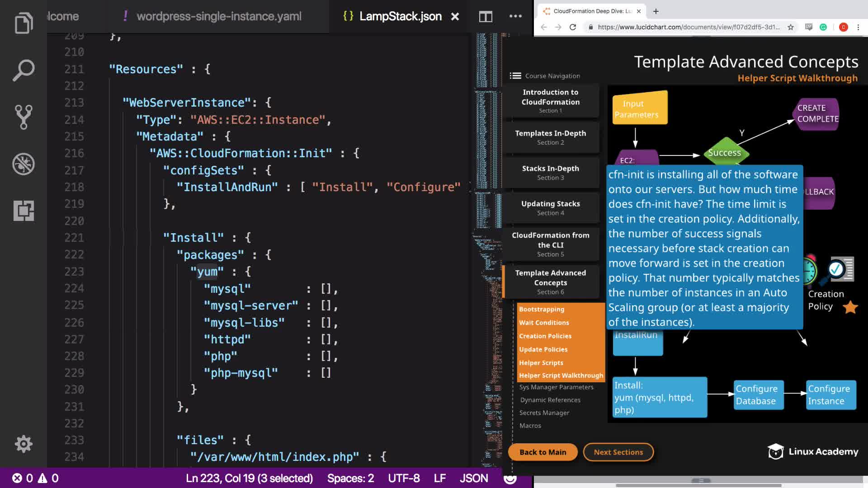Open the Extensions view icon
Image resolution: width=868 pixels, height=488 pixels.
coord(24,211)
